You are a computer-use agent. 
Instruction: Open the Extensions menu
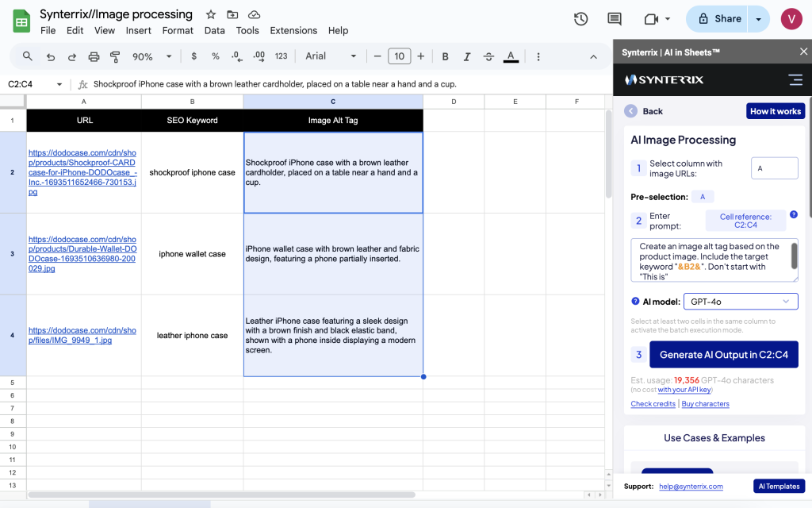293,31
